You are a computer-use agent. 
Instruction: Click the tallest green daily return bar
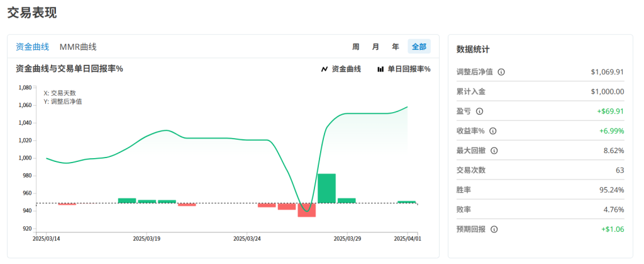coord(326,188)
